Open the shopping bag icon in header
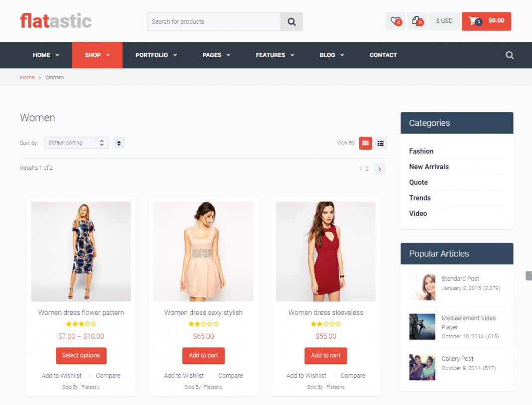Screen dimensions: 532x405 [x=417, y=21]
